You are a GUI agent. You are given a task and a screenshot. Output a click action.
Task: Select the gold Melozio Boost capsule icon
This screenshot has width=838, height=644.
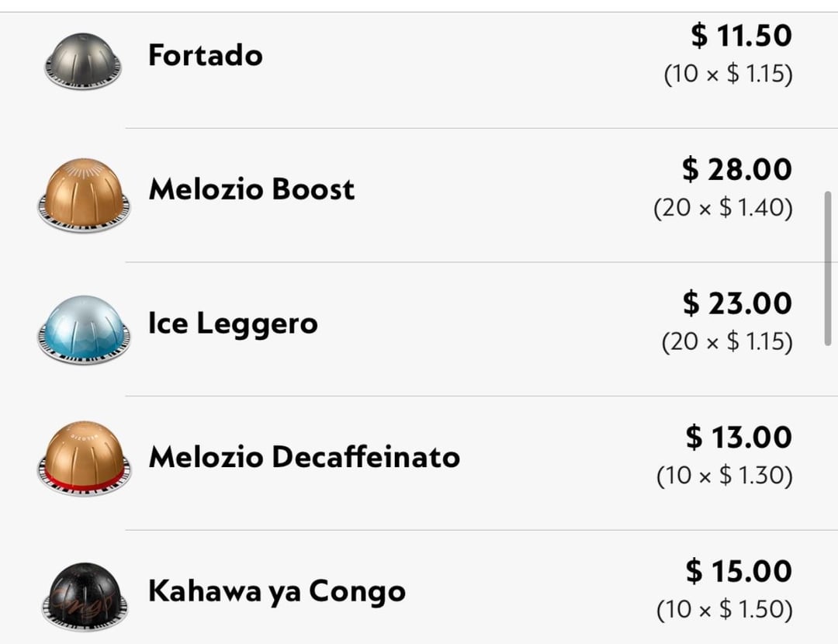pos(84,194)
